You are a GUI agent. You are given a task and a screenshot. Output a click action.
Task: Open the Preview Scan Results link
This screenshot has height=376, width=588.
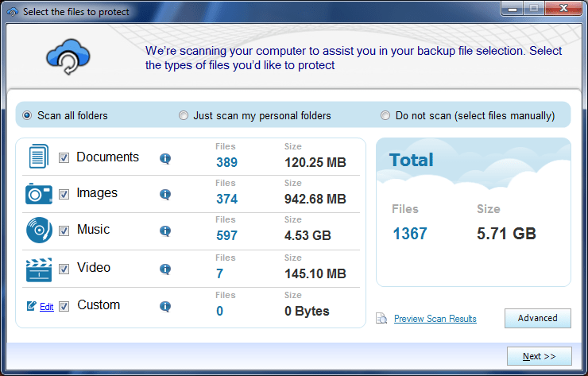click(435, 319)
